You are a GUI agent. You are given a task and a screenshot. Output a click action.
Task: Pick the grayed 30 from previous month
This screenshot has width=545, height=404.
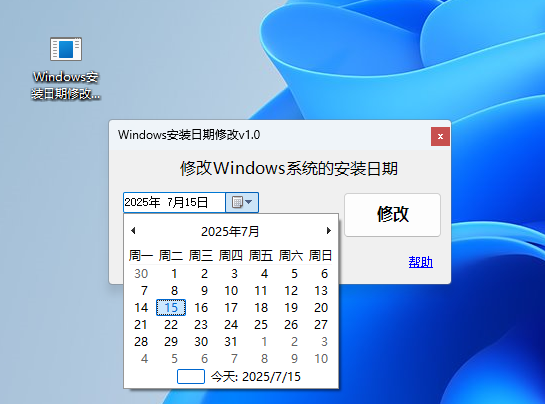pos(141,274)
